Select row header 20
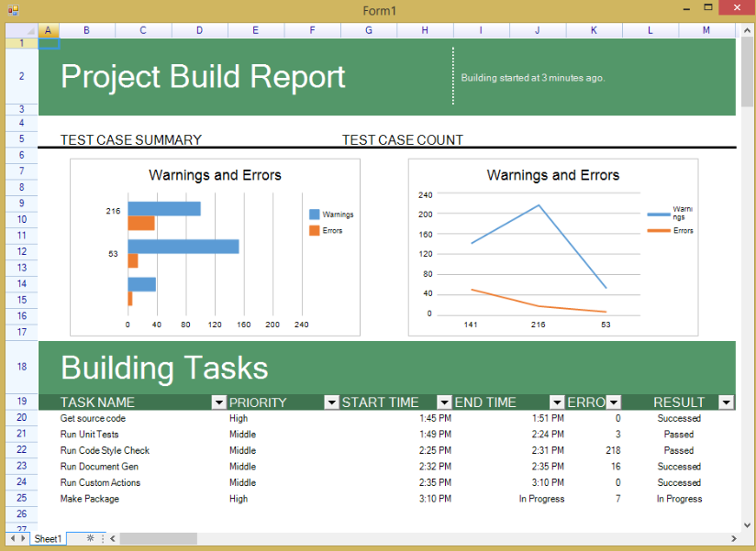756x551 pixels. click(21, 418)
